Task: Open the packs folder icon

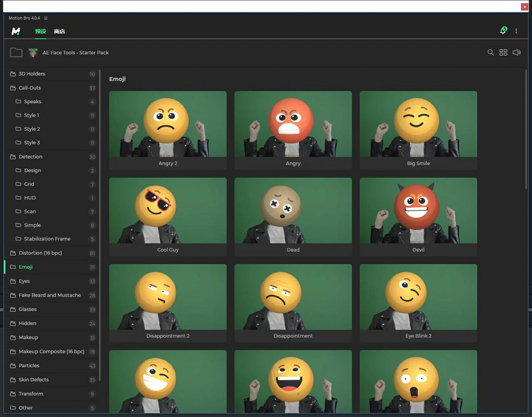Action: 16,52
